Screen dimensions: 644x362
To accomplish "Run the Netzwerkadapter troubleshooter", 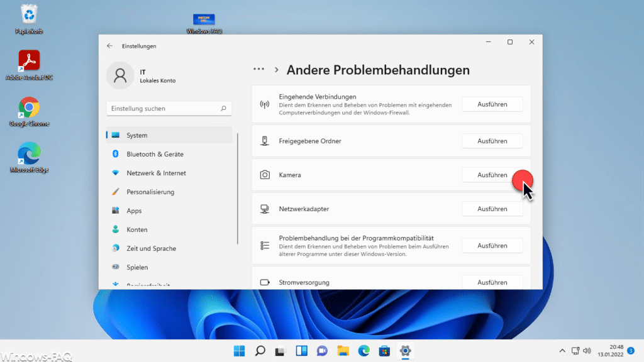I will 492,209.
